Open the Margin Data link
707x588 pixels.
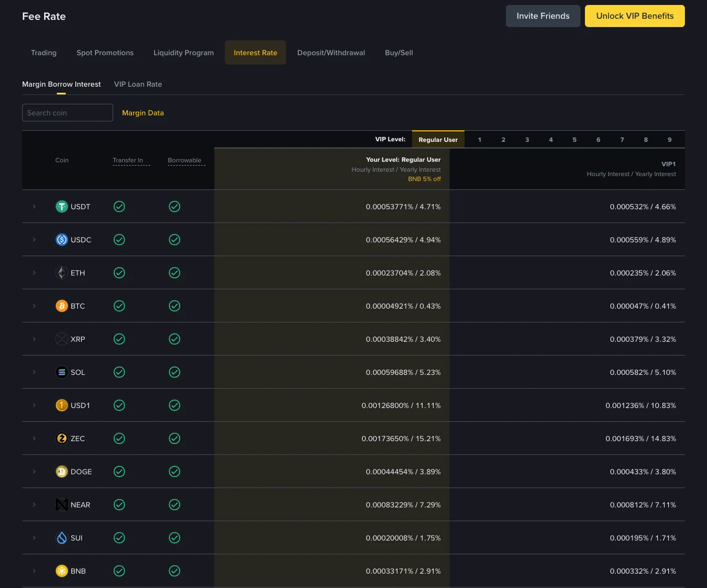pyautogui.click(x=143, y=113)
